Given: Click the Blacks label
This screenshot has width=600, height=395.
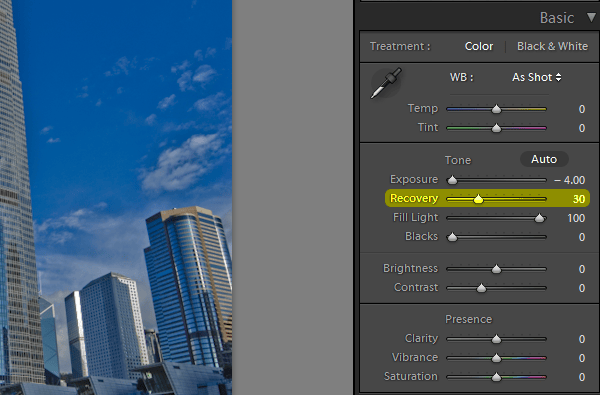Looking at the screenshot, I should click(x=421, y=236).
